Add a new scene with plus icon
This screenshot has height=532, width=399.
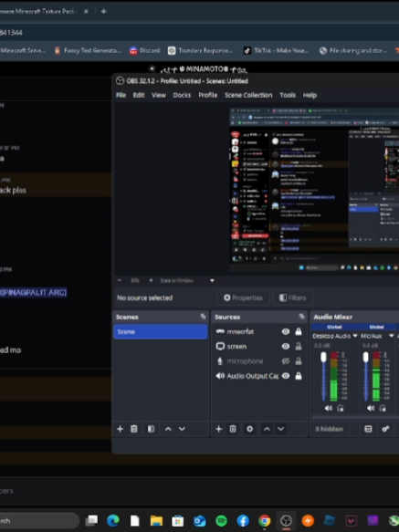(x=120, y=429)
